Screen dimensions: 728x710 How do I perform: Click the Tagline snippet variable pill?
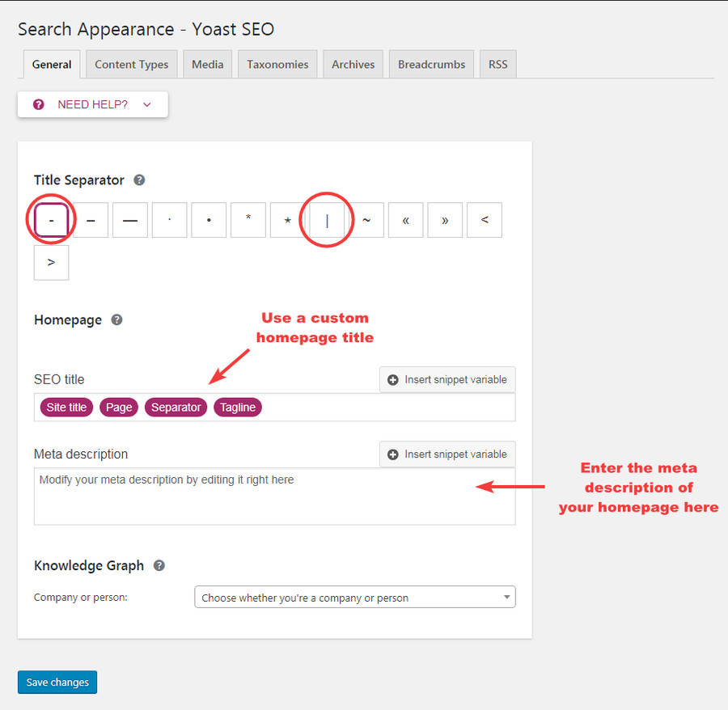(237, 407)
